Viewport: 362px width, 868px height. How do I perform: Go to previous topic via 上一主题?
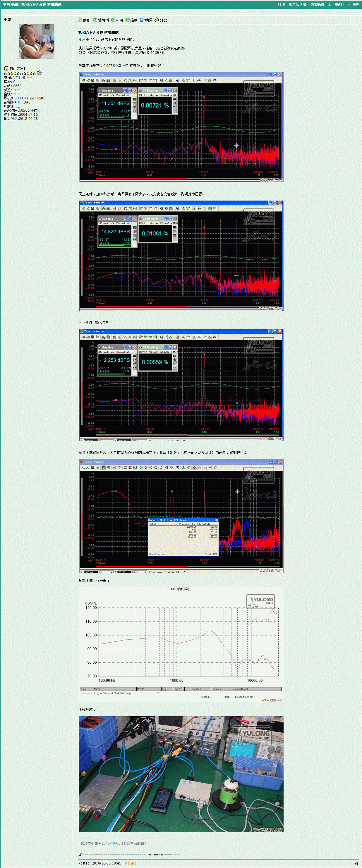[335, 4]
